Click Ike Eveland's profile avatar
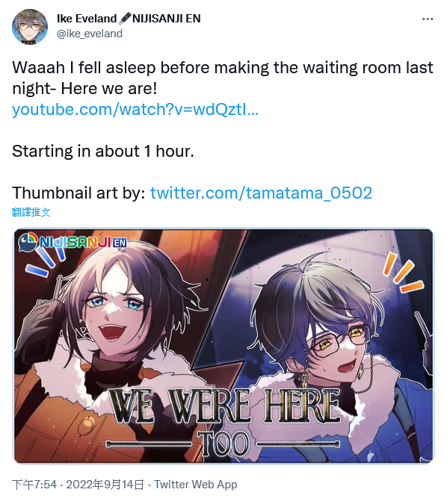Viewport: 447px width, 504px height. [30, 26]
